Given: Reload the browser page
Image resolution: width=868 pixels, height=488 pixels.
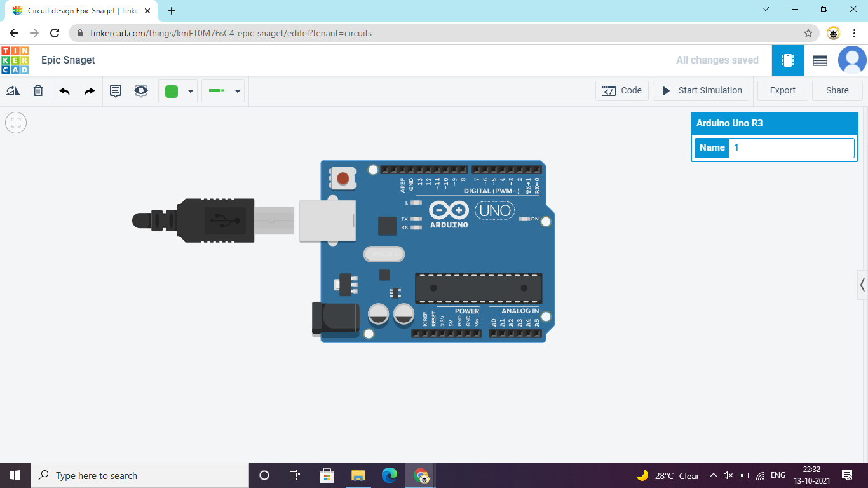Looking at the screenshot, I should pyautogui.click(x=55, y=33).
